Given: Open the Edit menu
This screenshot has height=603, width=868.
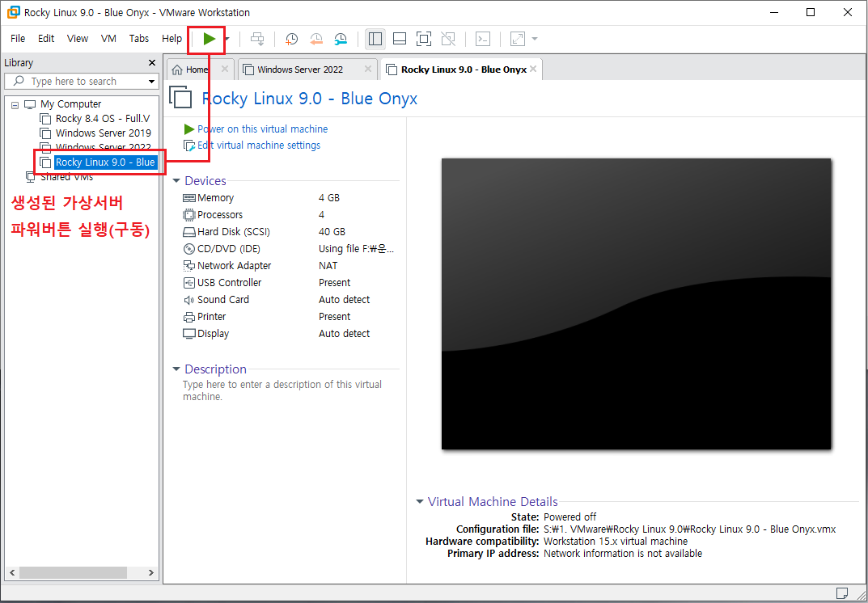Looking at the screenshot, I should [46, 38].
